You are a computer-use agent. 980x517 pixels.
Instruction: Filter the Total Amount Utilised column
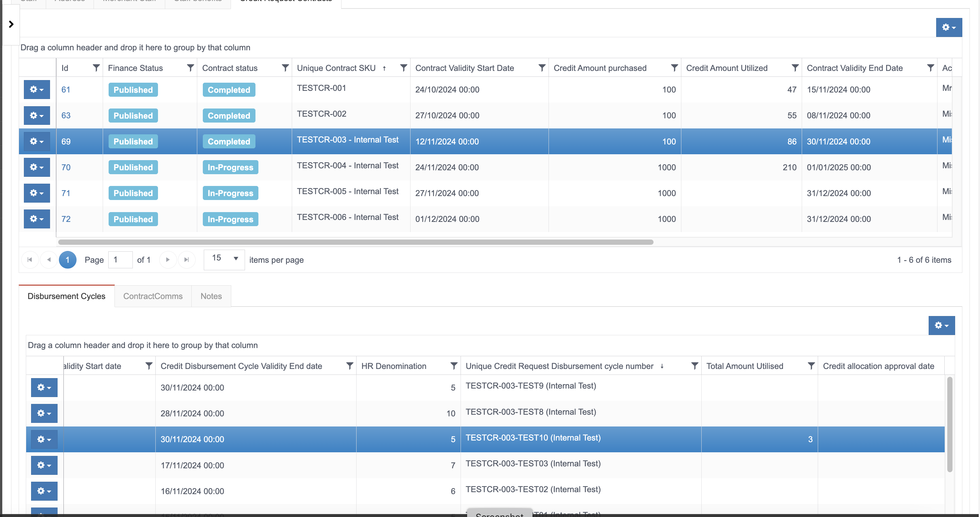pos(811,366)
